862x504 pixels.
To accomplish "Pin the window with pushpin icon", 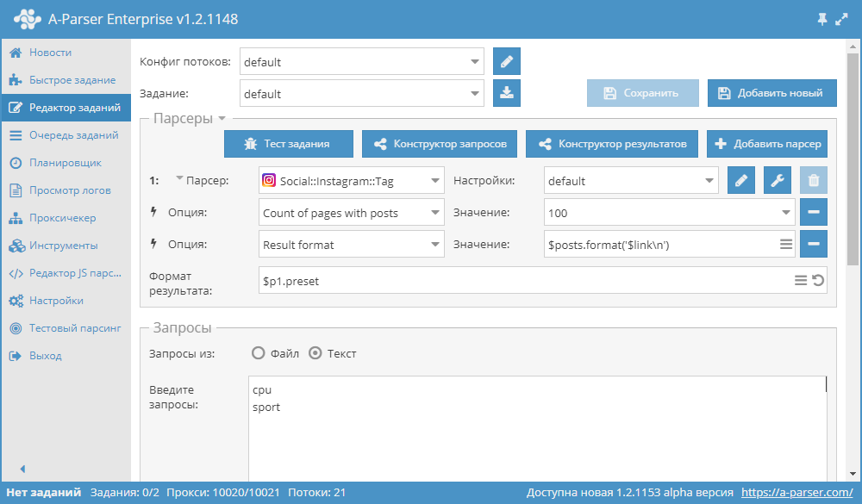I will click(822, 20).
